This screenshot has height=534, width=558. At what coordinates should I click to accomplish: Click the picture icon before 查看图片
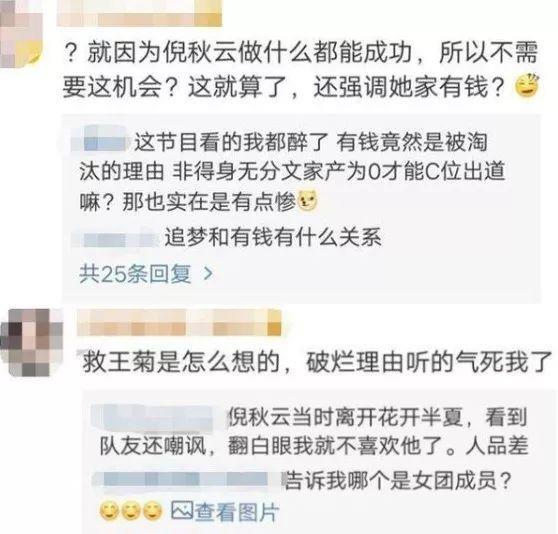coord(182,511)
